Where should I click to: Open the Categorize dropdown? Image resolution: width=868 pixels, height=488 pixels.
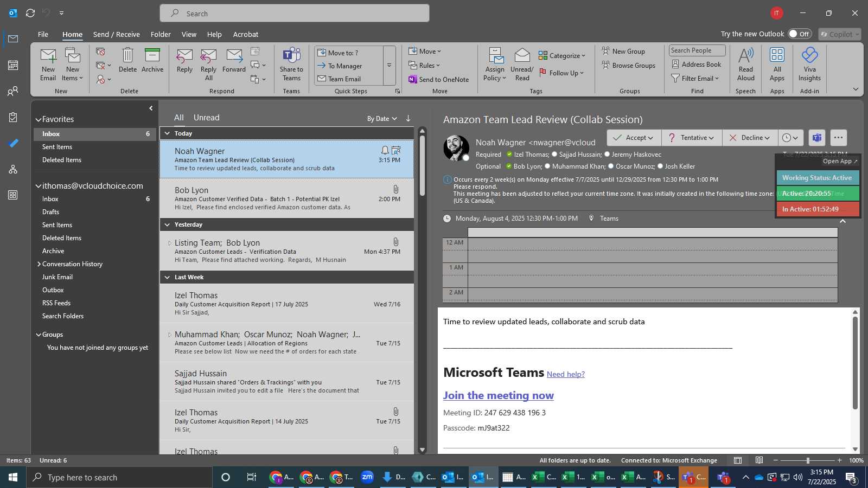coord(562,56)
